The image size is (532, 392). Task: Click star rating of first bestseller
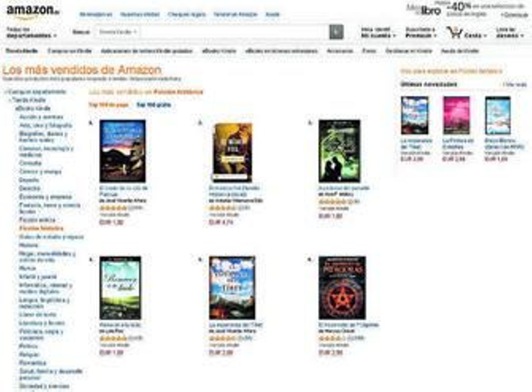click(x=113, y=208)
